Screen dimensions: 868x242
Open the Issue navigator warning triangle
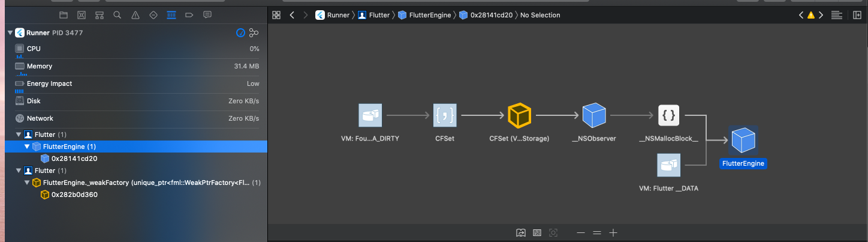[x=135, y=15]
